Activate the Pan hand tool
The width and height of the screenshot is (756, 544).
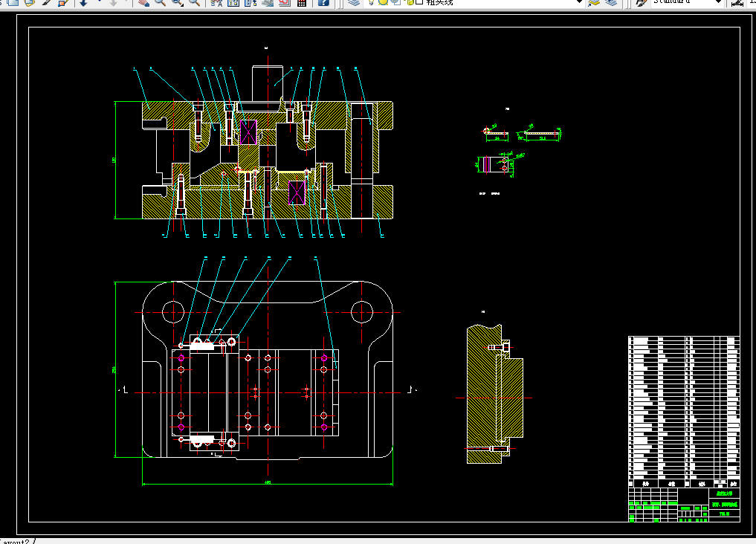tap(143, 2)
